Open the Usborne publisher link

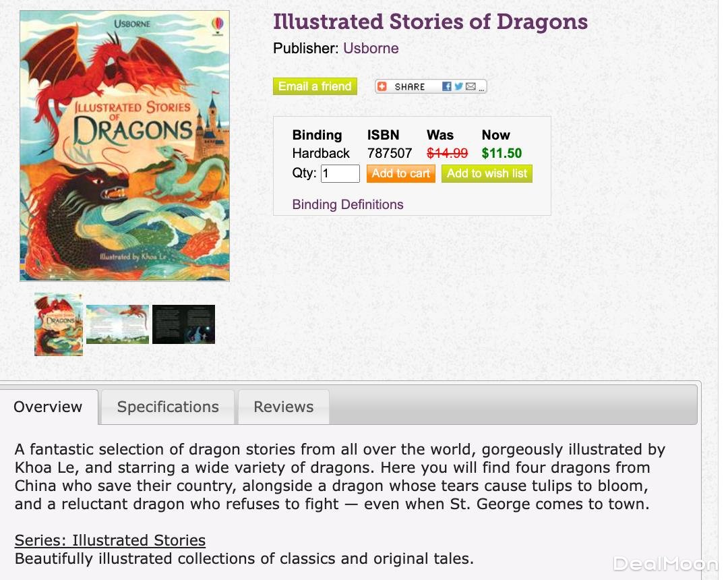click(x=371, y=49)
